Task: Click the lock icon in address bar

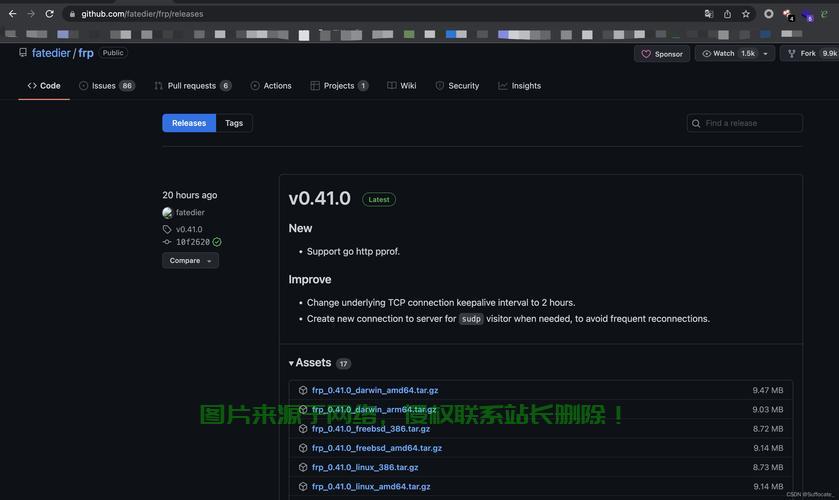Action: (72, 14)
